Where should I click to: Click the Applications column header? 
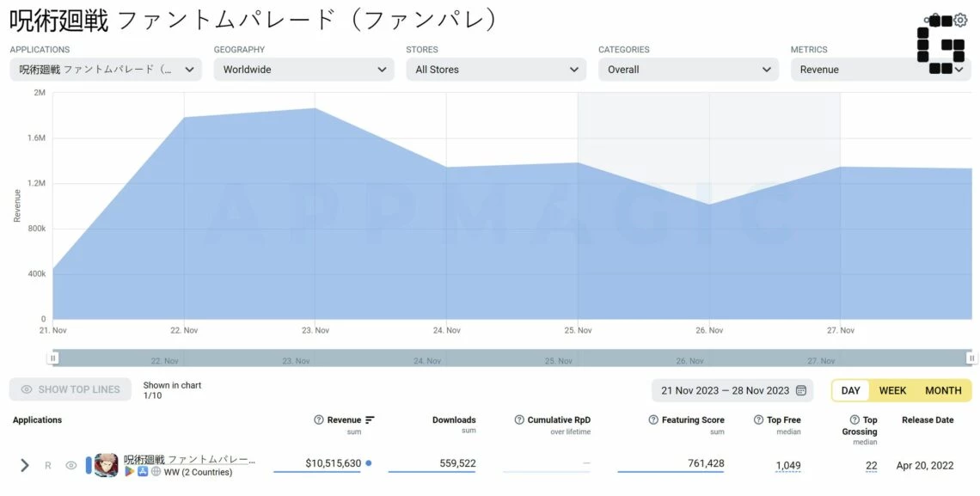[x=38, y=419]
